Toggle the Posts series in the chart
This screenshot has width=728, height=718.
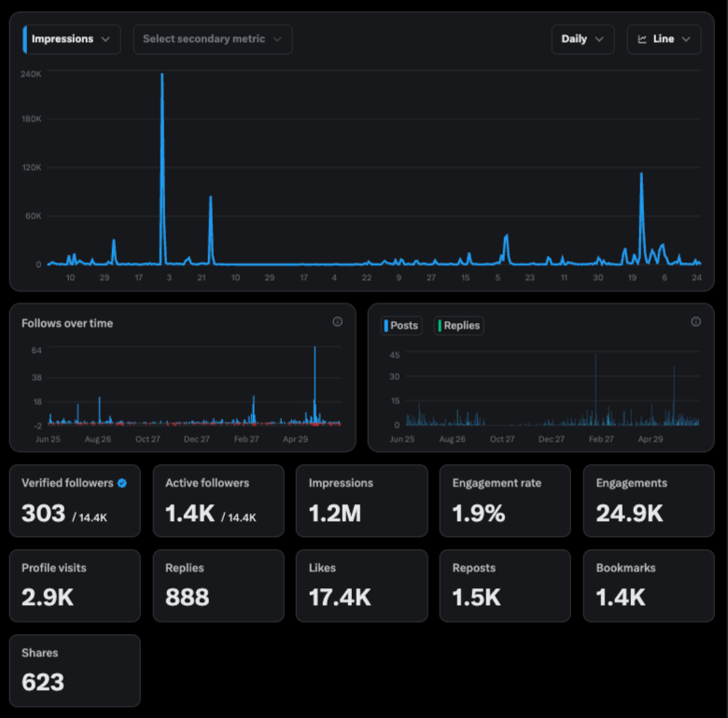click(401, 326)
